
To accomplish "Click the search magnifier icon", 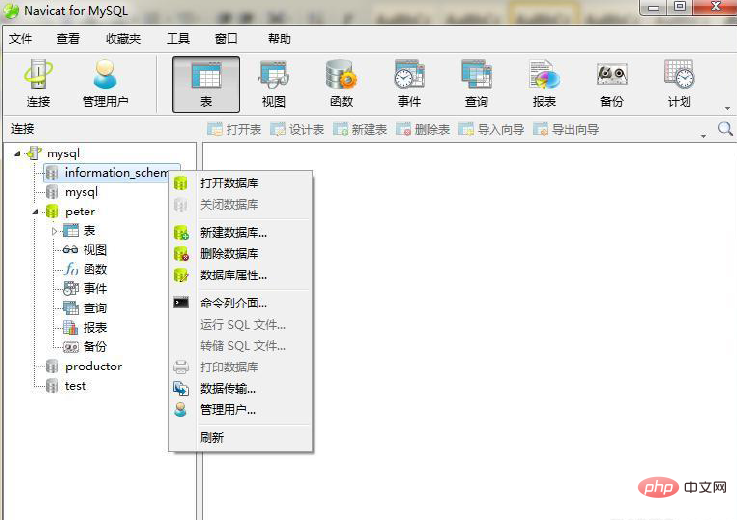I will pyautogui.click(x=725, y=128).
